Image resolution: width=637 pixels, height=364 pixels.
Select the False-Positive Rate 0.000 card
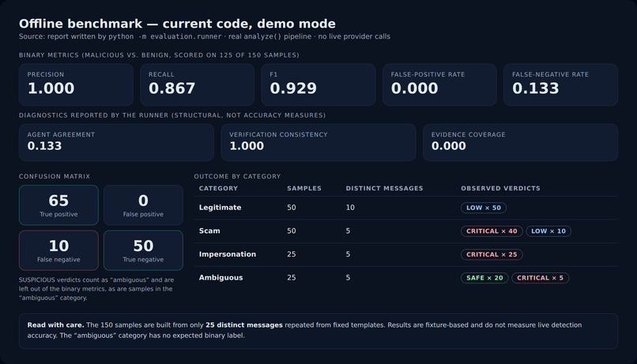[x=439, y=84]
